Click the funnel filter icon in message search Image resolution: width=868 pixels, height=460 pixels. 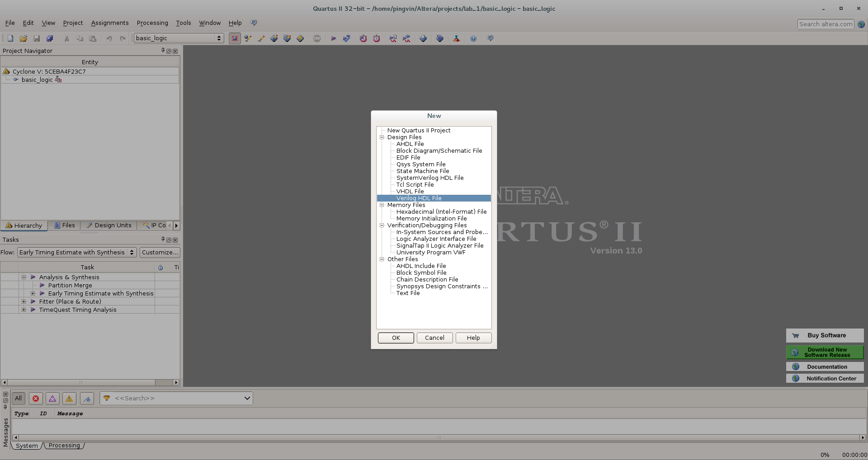107,398
